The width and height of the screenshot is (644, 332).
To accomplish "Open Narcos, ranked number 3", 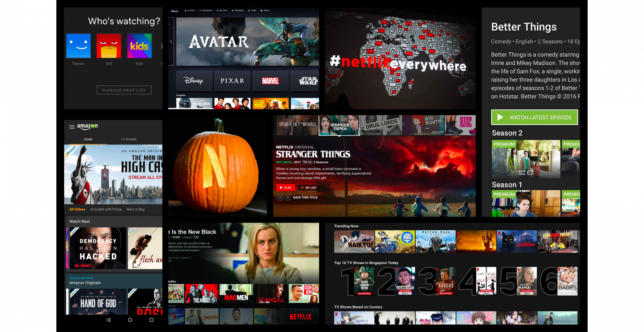I will [x=446, y=281].
